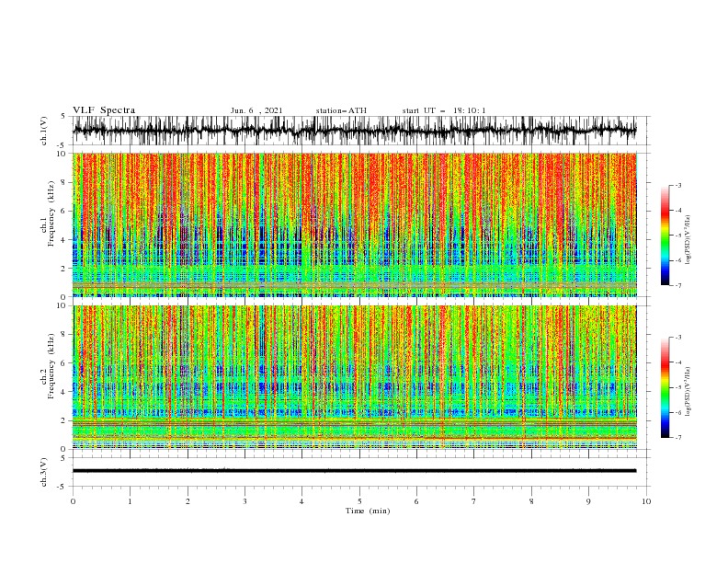Click the "VLF Spectra" plot title
Image resolution: width=728 pixels, height=563 pixels.
tap(104, 110)
